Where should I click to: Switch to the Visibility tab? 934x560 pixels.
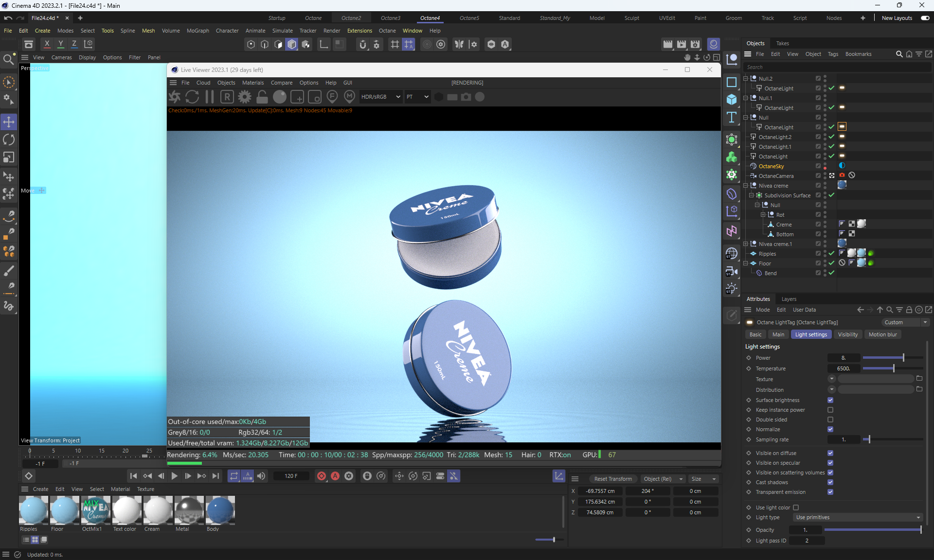847,334
